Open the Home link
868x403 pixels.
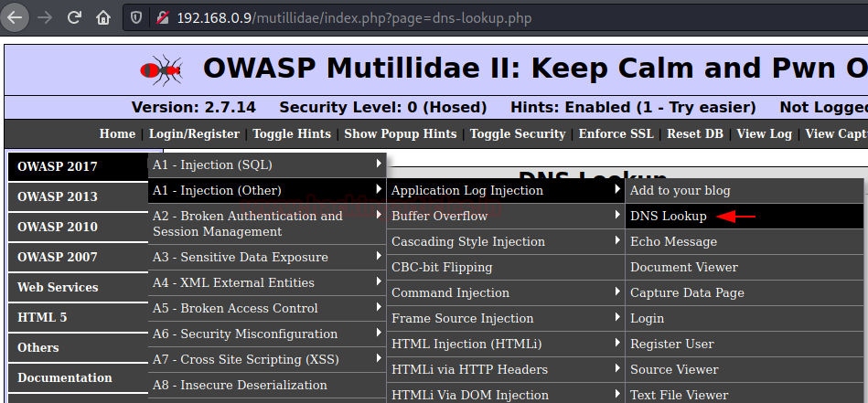(117, 133)
